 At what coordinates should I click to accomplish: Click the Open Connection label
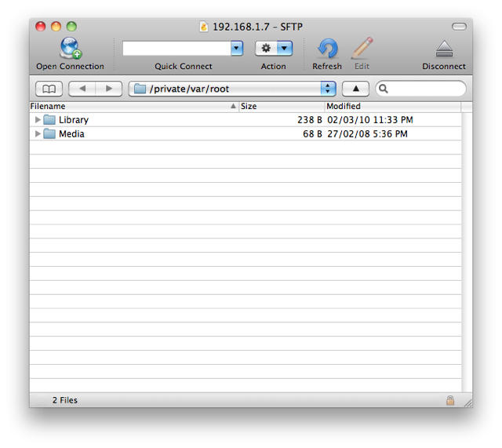click(x=70, y=66)
